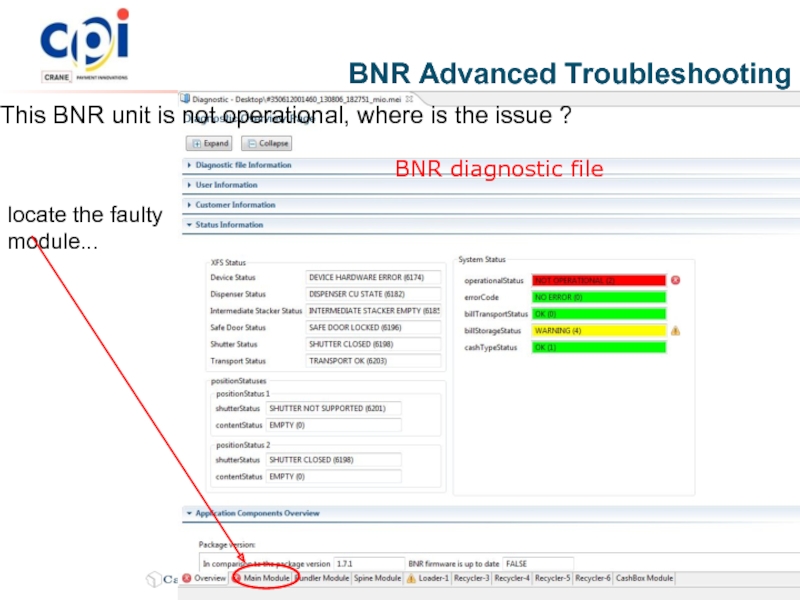Click the Dispenser Status field
Viewport: 800px width, 600px height.
click(373, 294)
